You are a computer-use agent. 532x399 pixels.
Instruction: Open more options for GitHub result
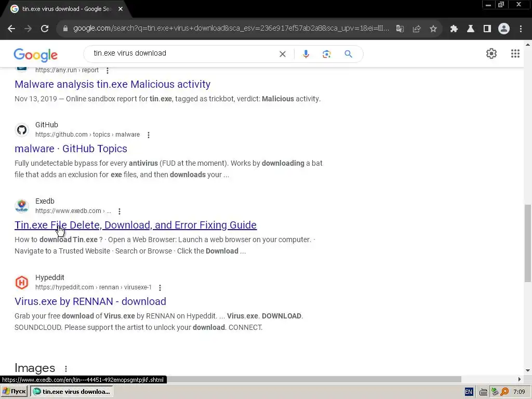click(148, 135)
